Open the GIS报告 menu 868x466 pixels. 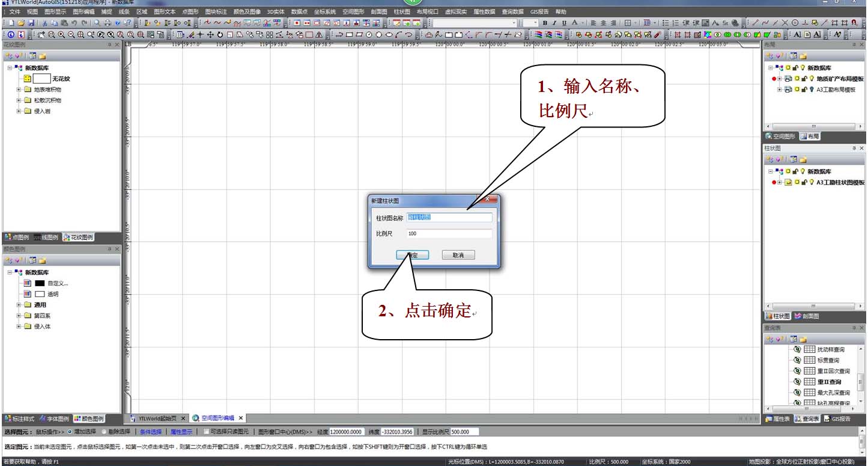click(x=539, y=11)
